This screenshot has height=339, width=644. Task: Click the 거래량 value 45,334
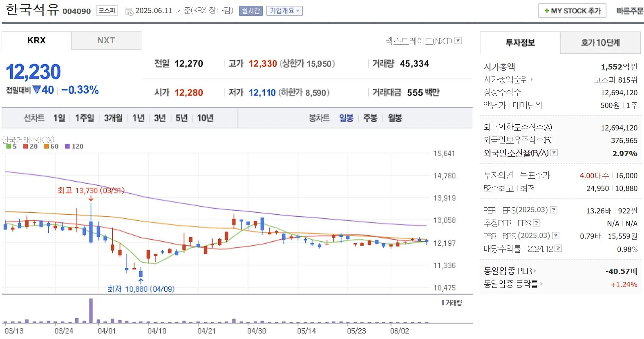pyautogui.click(x=414, y=64)
